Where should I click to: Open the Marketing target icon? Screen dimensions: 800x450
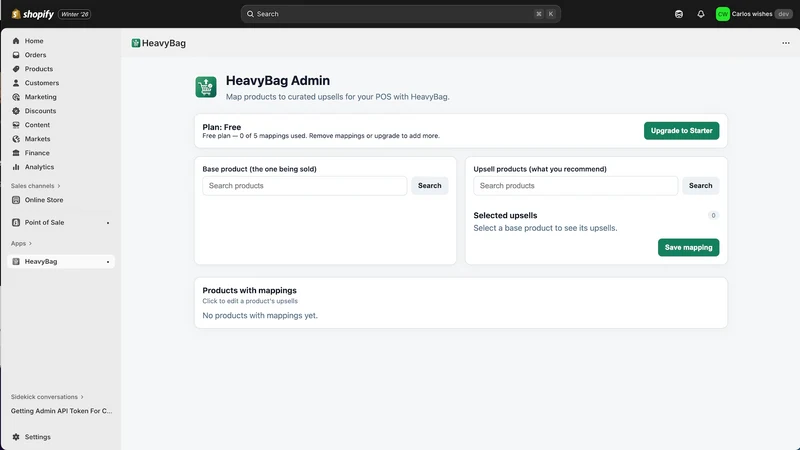pyautogui.click(x=16, y=97)
